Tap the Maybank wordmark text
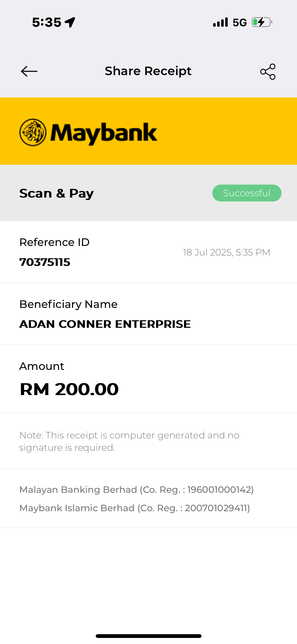Image resolution: width=297 pixels, height=644 pixels. point(104,133)
